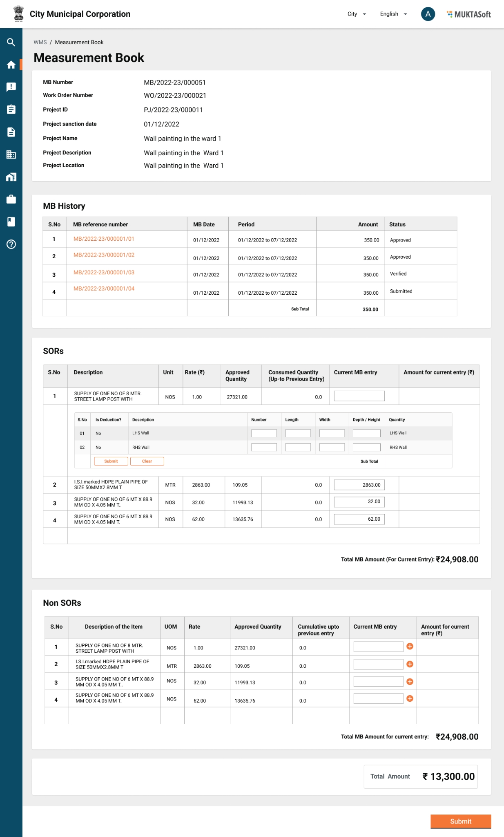Open the document page sidebar icon
The width and height of the screenshot is (504, 837).
tap(11, 132)
